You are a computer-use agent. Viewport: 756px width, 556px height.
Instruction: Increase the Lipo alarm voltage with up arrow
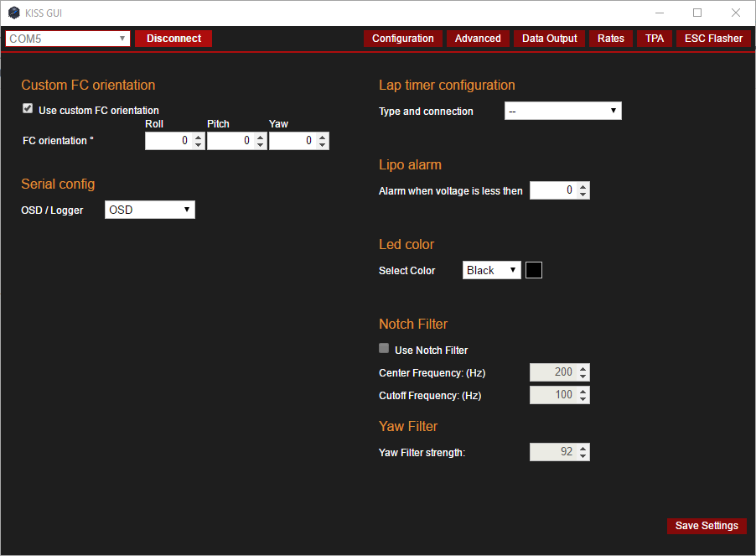tap(583, 187)
